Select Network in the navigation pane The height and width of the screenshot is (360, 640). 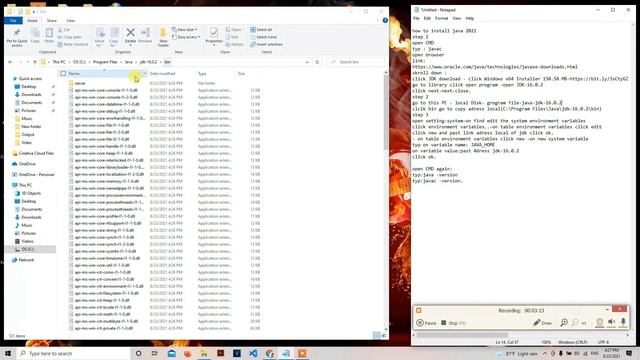(27, 260)
